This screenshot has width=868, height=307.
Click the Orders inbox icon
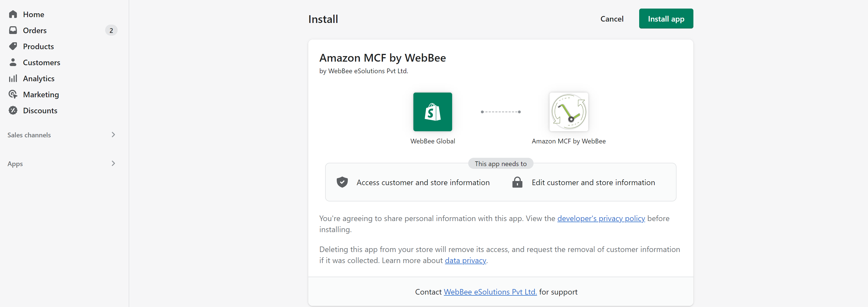click(x=13, y=30)
